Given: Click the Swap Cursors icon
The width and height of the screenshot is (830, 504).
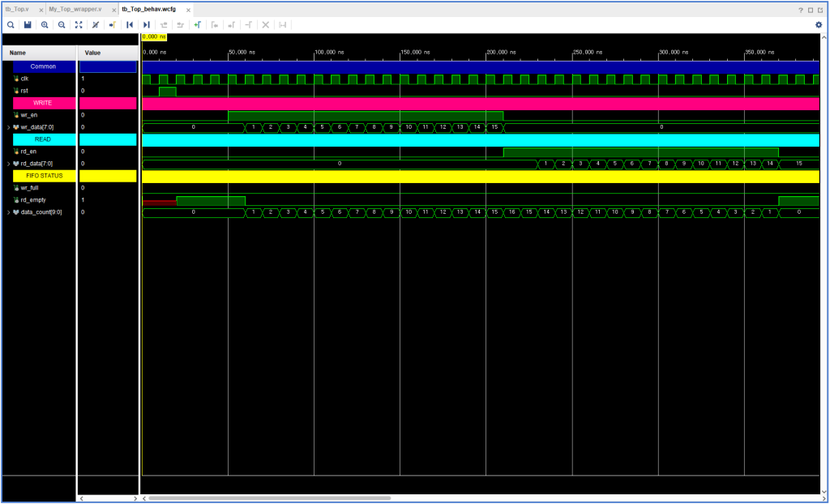Looking at the screenshot, I should click(x=248, y=25).
